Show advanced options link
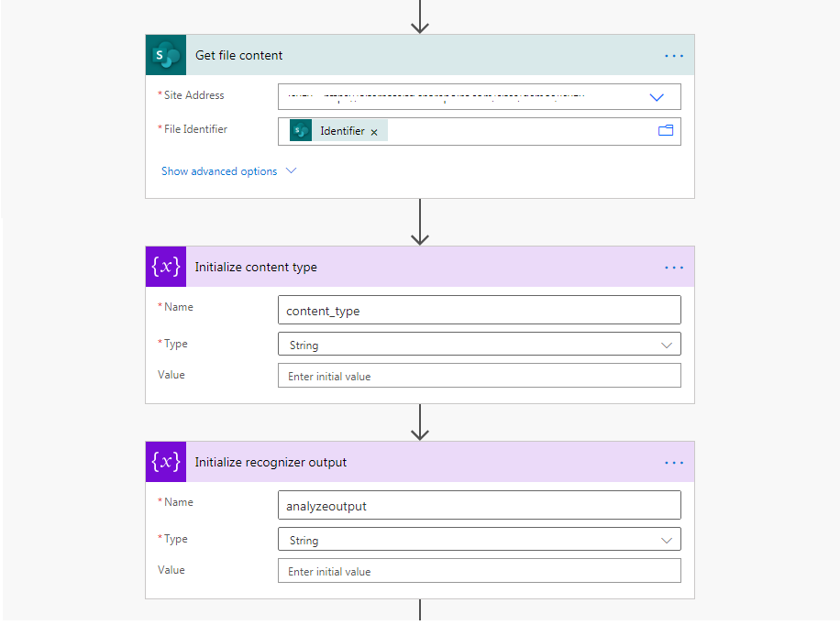Screen dimensions: 840x625 point(219,171)
